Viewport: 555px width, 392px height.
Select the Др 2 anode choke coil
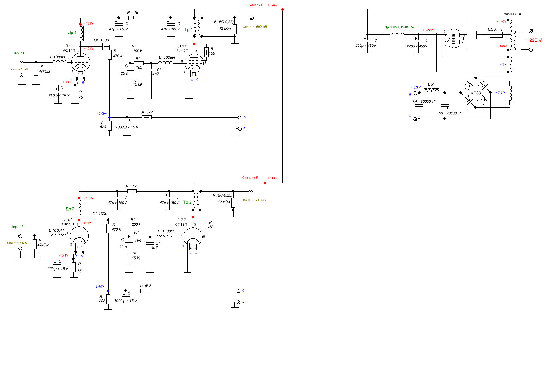tap(80, 207)
